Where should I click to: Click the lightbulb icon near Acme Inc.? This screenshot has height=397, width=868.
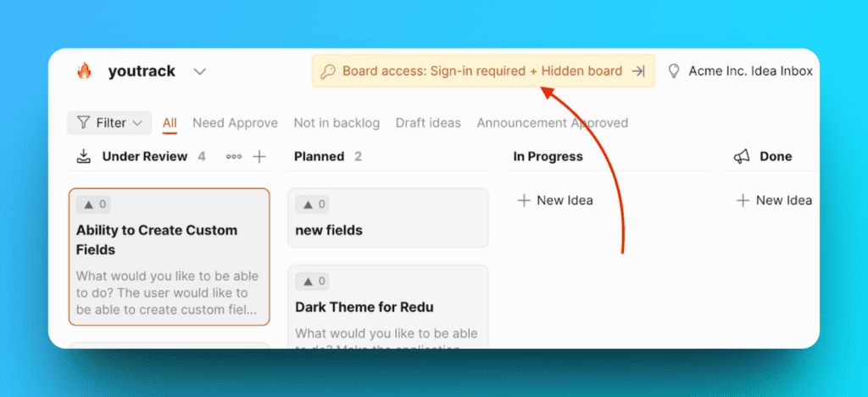[x=675, y=71]
